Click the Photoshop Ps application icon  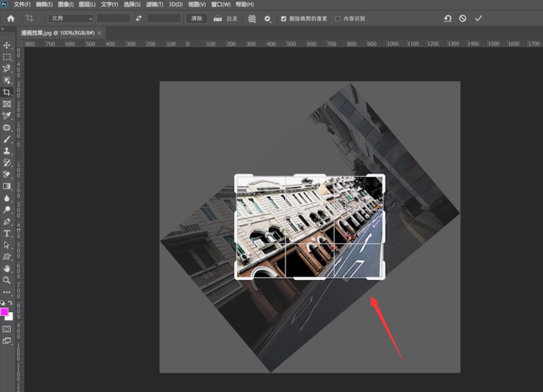(x=4, y=4)
